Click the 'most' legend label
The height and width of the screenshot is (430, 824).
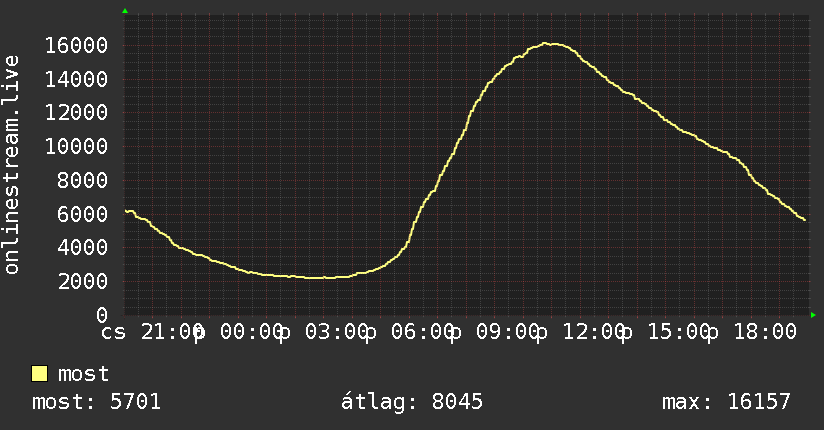click(83, 374)
